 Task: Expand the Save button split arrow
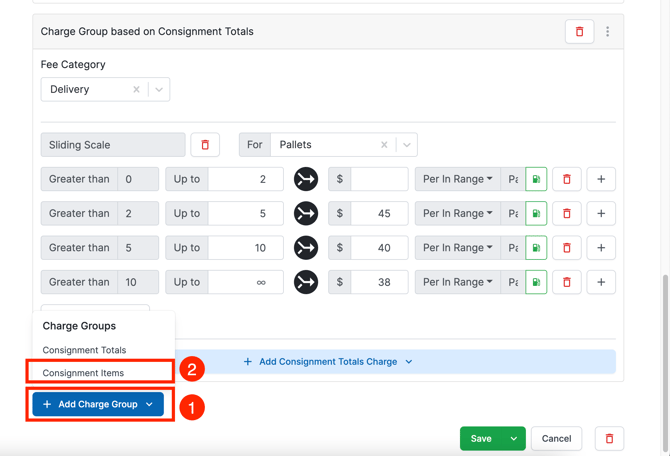513,438
